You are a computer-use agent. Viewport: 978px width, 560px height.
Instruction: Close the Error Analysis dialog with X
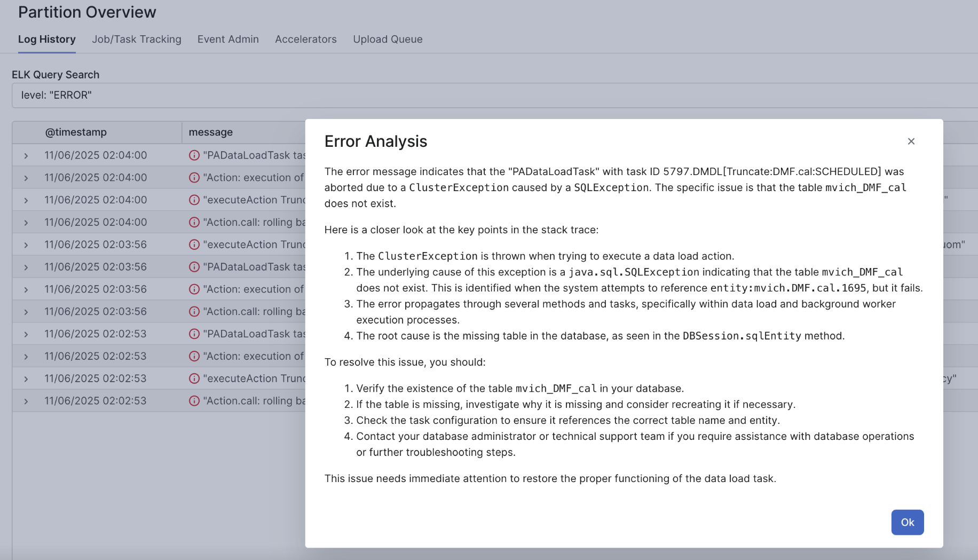click(911, 141)
